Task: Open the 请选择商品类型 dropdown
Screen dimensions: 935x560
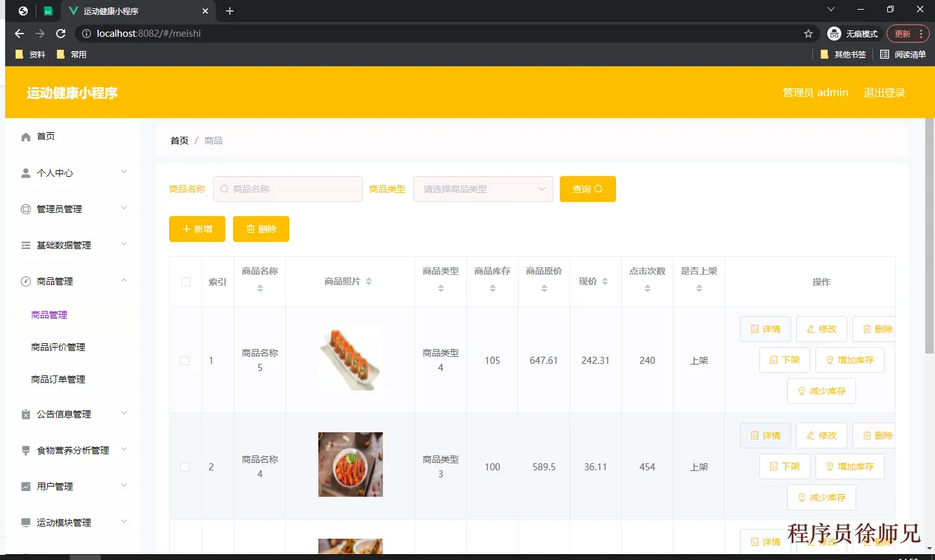Action: point(483,189)
